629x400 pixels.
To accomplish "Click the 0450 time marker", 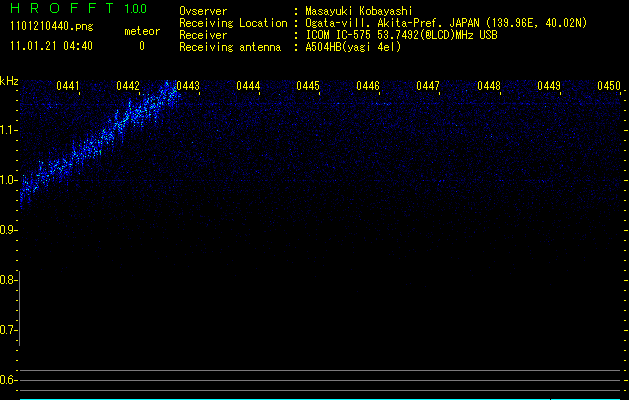I will point(609,86).
